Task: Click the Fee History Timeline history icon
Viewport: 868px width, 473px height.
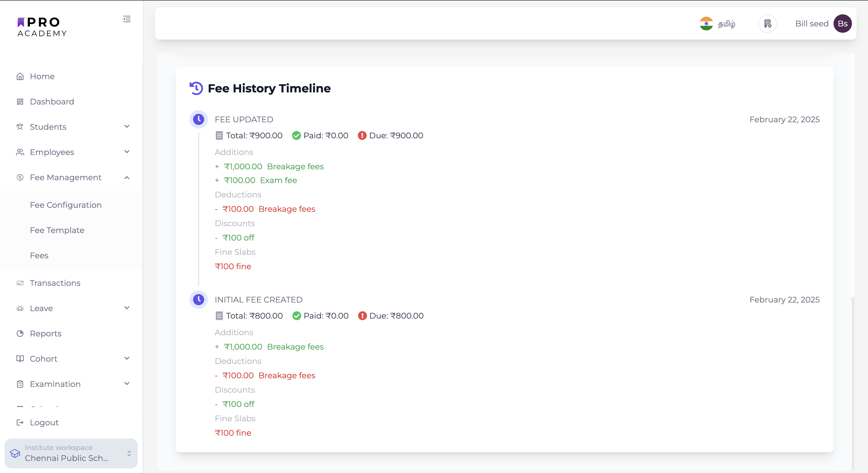Action: [196, 88]
